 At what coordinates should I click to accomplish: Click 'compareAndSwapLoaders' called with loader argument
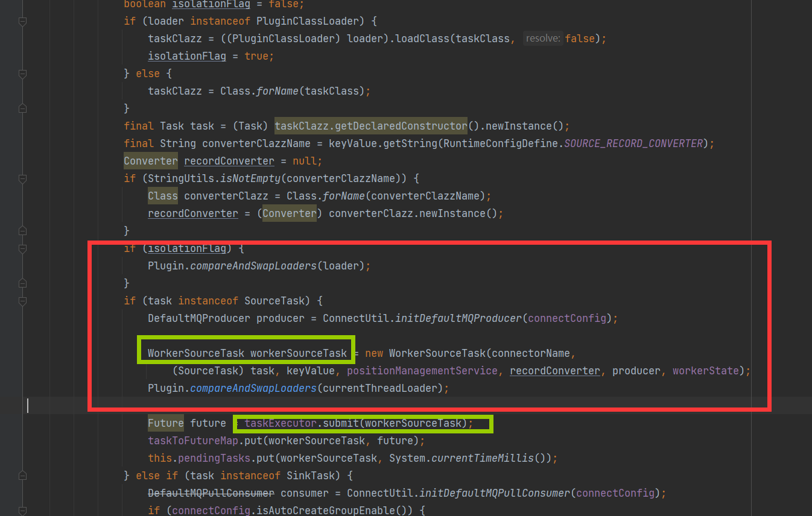click(253, 266)
